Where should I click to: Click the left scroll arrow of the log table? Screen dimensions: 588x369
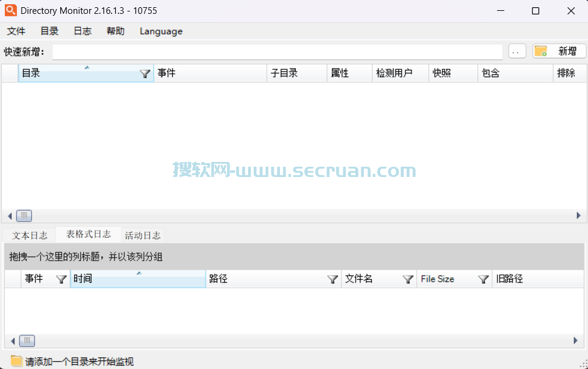13,341
